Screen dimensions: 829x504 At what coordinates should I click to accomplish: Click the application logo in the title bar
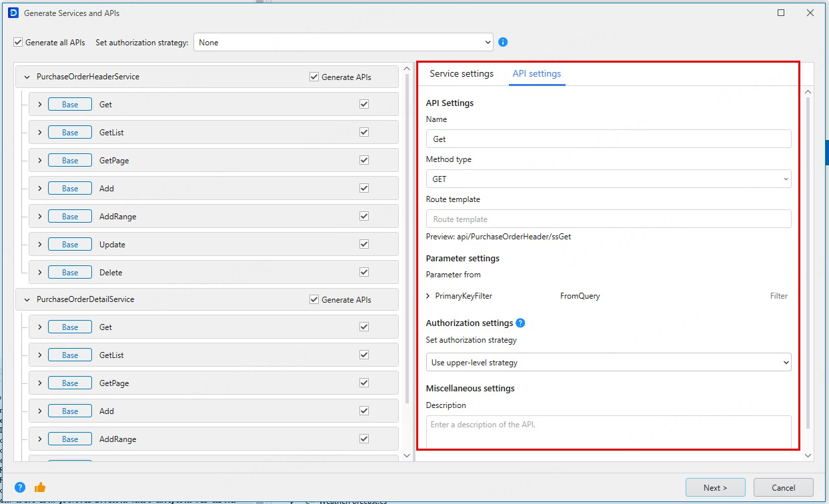tap(13, 13)
